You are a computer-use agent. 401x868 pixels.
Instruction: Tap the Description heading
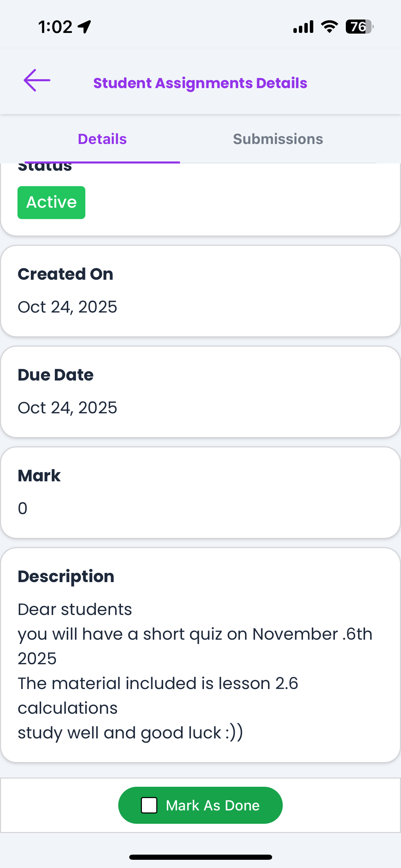point(66,577)
